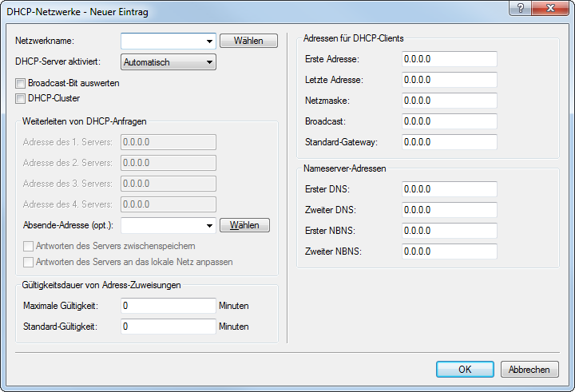Image resolution: width=575 pixels, height=392 pixels.
Task: Toggle the DHCP-Cluster checkbox
Action: 21,98
